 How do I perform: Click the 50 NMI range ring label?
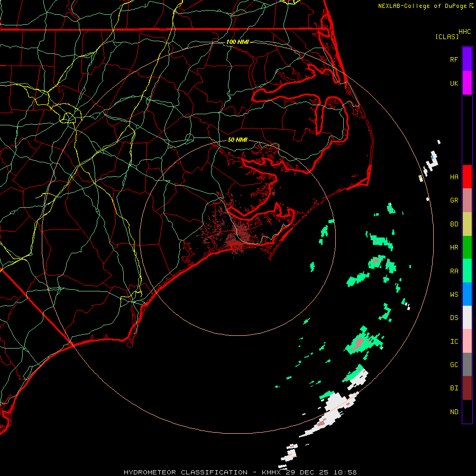(237, 140)
